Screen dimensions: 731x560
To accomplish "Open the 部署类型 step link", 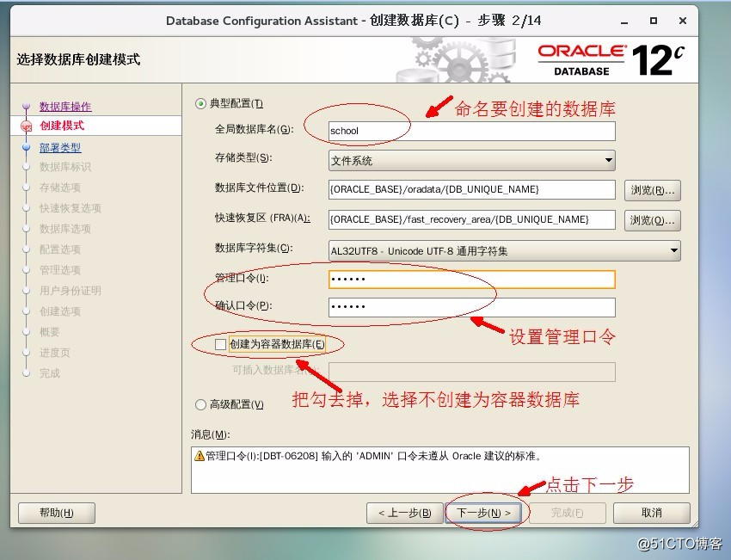I will pyautogui.click(x=60, y=148).
